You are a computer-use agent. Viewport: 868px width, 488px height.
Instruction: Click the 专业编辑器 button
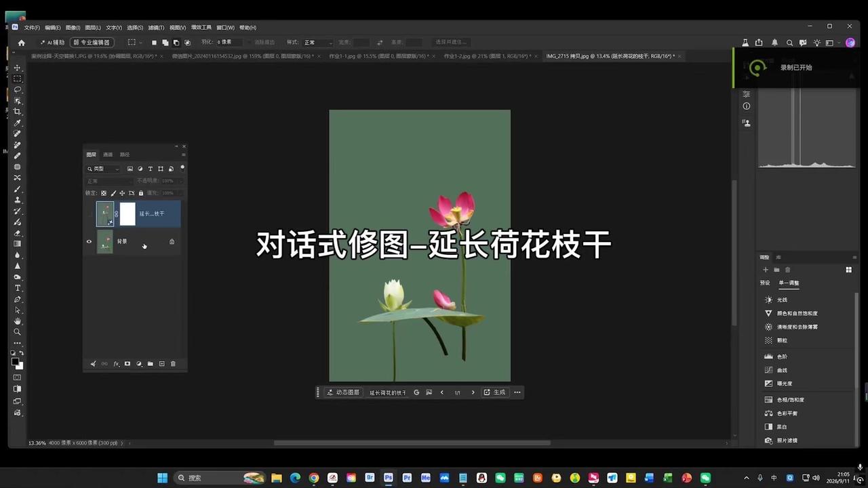click(92, 43)
